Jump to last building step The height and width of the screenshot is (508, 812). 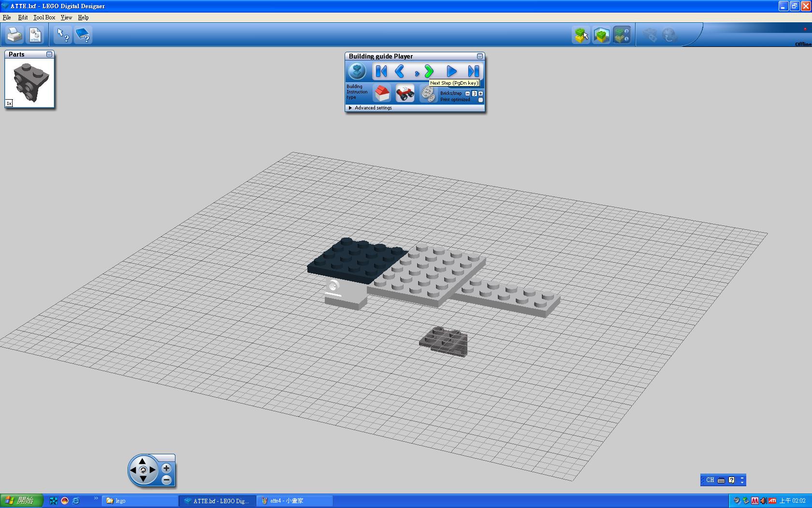473,72
